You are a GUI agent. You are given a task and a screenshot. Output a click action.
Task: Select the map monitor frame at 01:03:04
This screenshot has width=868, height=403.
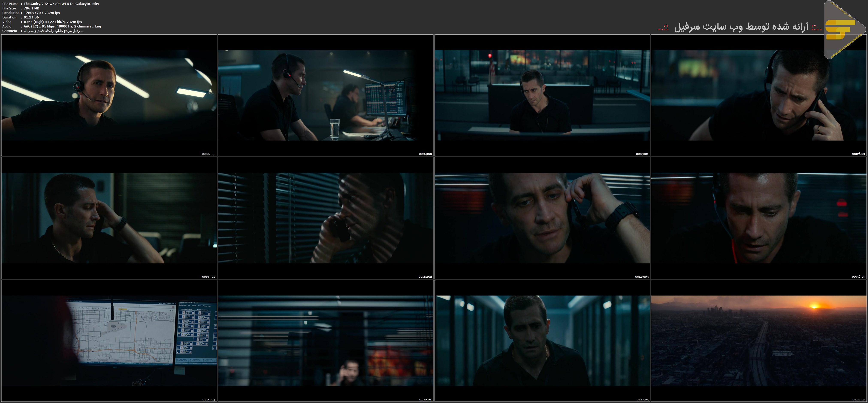[x=109, y=341]
